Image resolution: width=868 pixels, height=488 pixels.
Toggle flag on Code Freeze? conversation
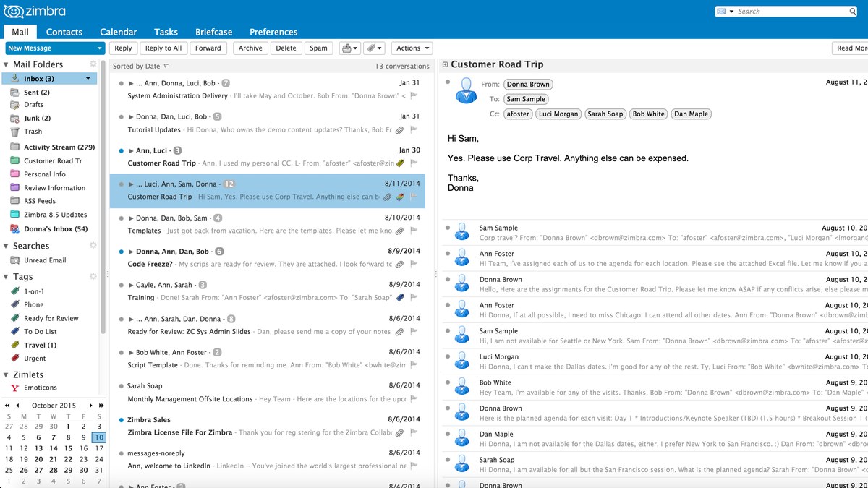(x=414, y=265)
